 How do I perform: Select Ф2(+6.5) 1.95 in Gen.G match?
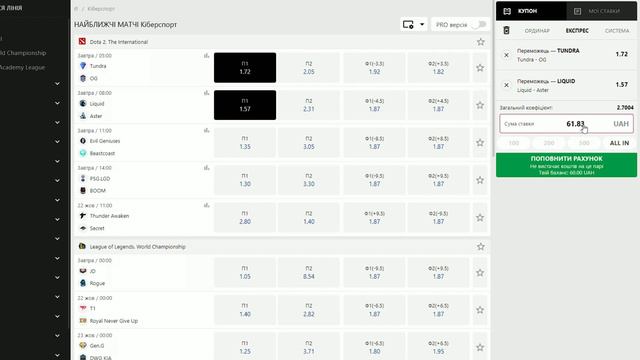[x=438, y=347]
